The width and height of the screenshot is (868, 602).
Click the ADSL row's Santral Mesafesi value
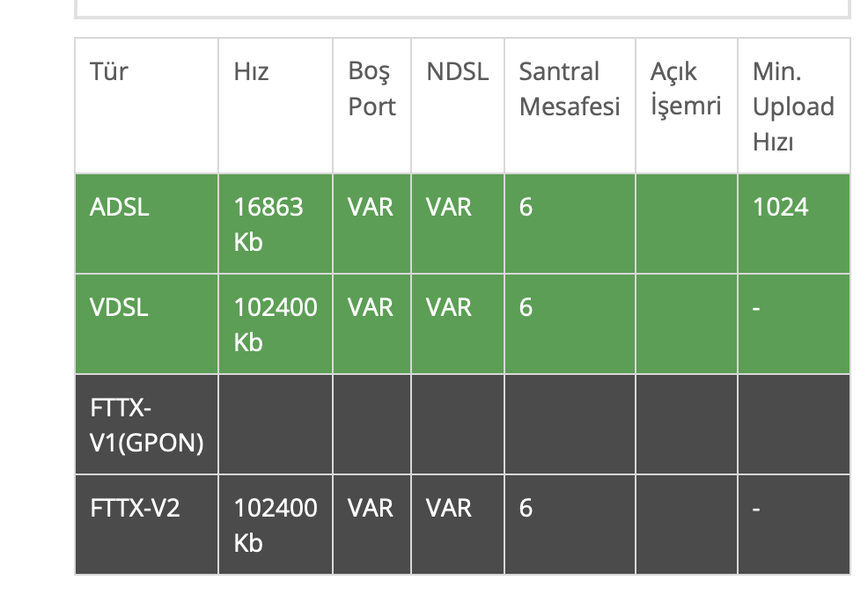(526, 208)
